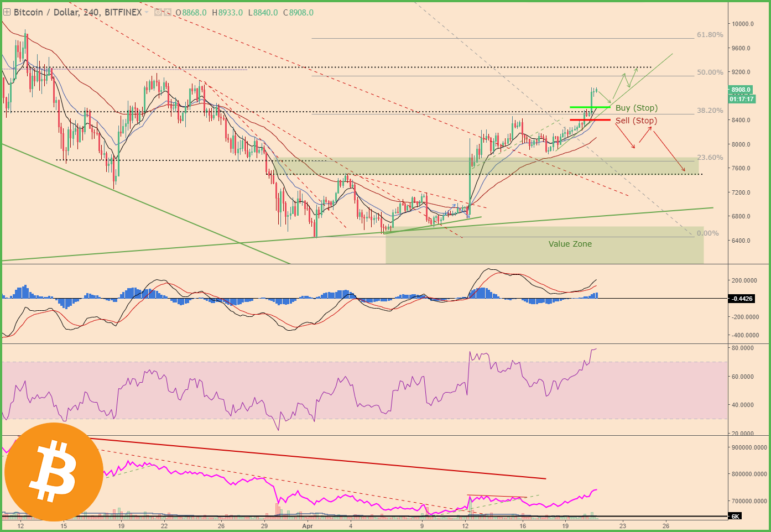Viewport: 771px width, 532px height.
Task: Click the 26 date before 29 on time axis
Action: click(221, 526)
